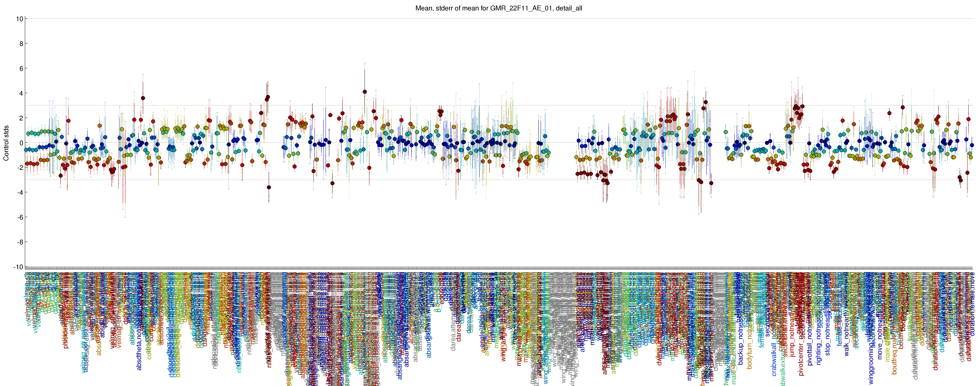This screenshot has height=386, width=980.
Task: Click the y-axis tick label '2'
Action: (x=21, y=118)
